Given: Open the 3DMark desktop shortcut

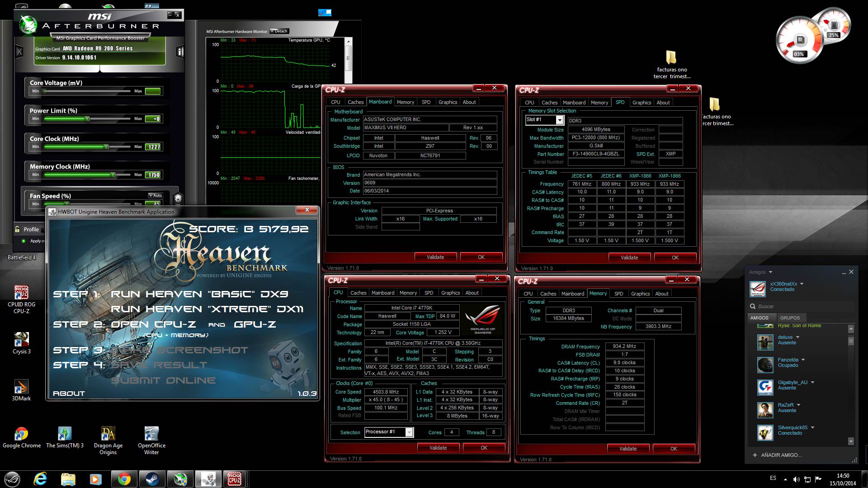Looking at the screenshot, I should pos(21,390).
